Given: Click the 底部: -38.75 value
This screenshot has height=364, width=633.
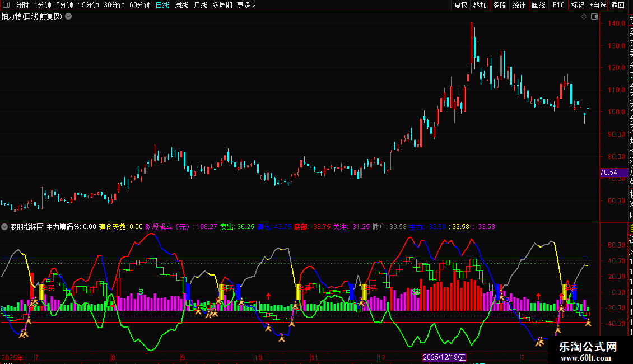Looking at the screenshot, I should tap(312, 227).
